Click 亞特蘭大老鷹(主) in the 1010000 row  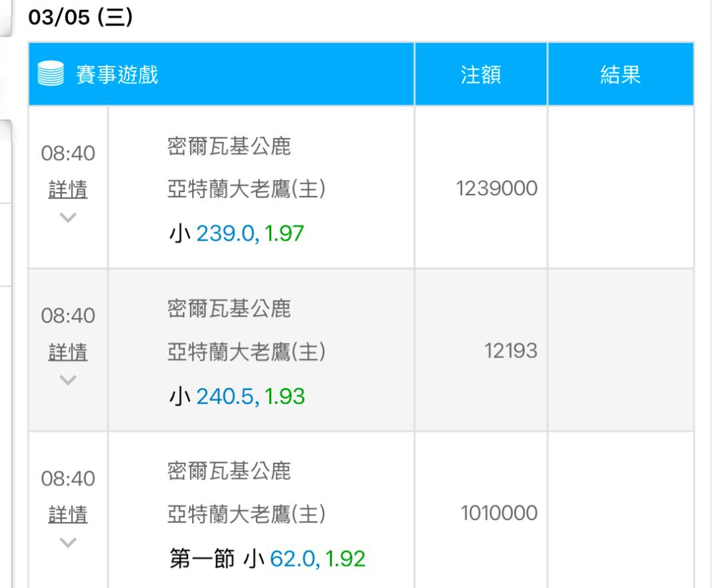tap(247, 513)
